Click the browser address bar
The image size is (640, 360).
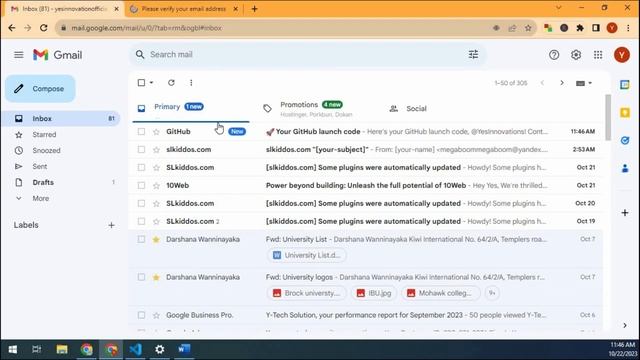point(278,28)
